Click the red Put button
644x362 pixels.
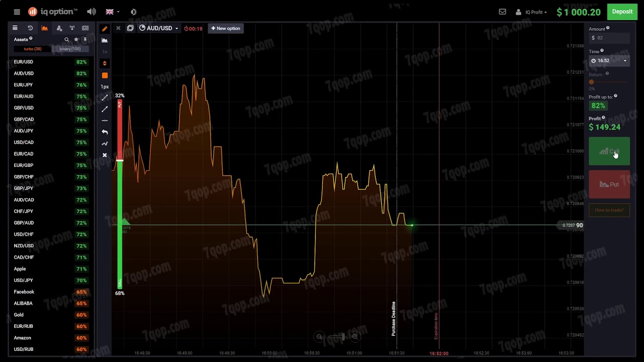coord(609,185)
